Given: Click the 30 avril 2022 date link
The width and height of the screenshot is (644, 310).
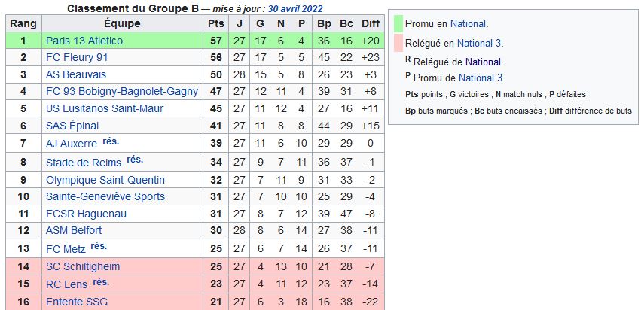Looking at the screenshot, I should [x=295, y=8].
